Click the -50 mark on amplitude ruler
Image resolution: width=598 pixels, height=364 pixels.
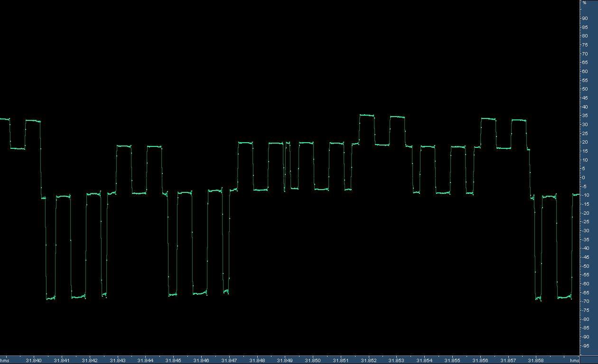(x=585, y=266)
